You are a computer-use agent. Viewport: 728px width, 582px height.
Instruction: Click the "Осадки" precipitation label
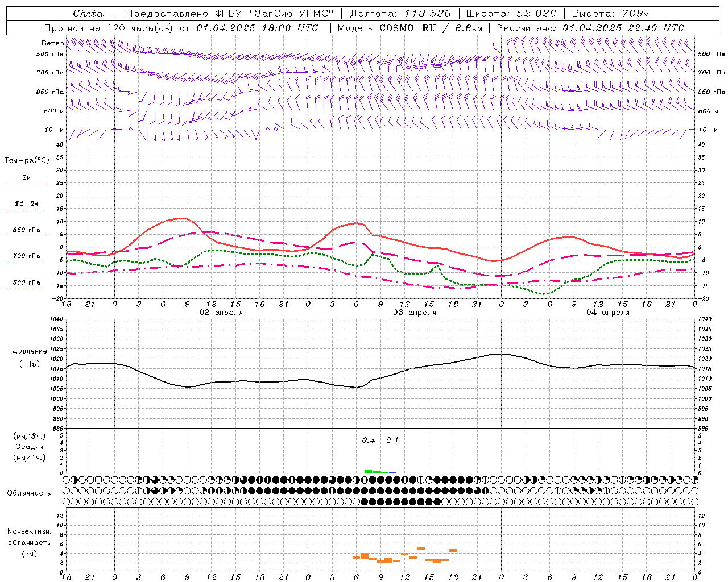29,447
